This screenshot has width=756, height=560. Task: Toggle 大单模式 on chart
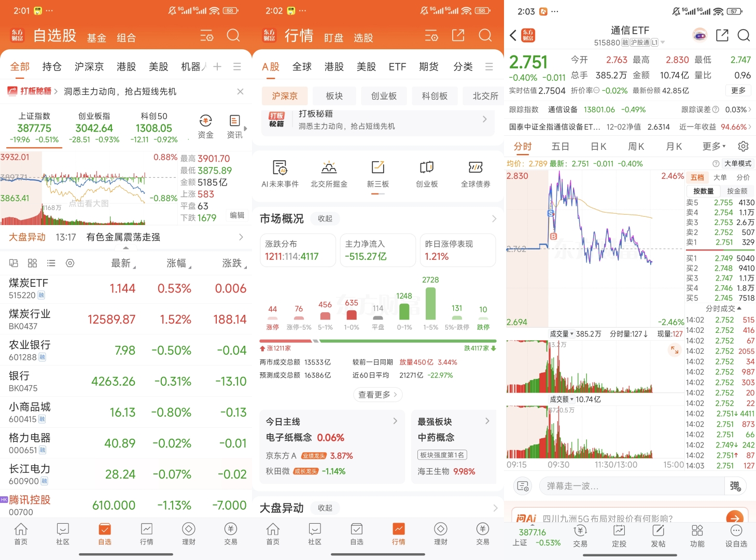[738, 163]
